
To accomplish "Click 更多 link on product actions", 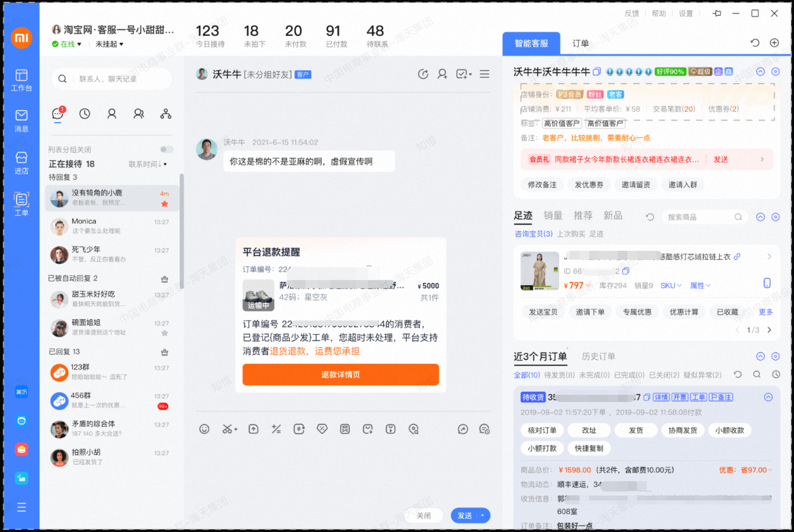I will click(x=766, y=312).
